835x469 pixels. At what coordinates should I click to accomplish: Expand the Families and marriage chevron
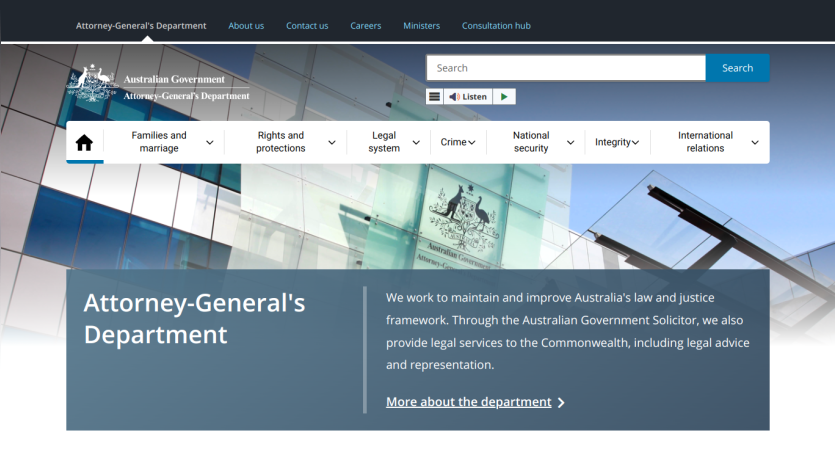[x=210, y=142]
